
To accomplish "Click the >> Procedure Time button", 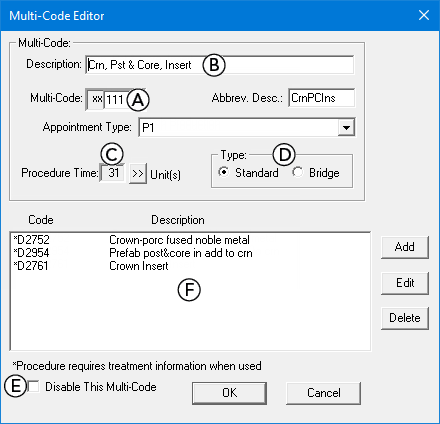I will pos(138,173).
